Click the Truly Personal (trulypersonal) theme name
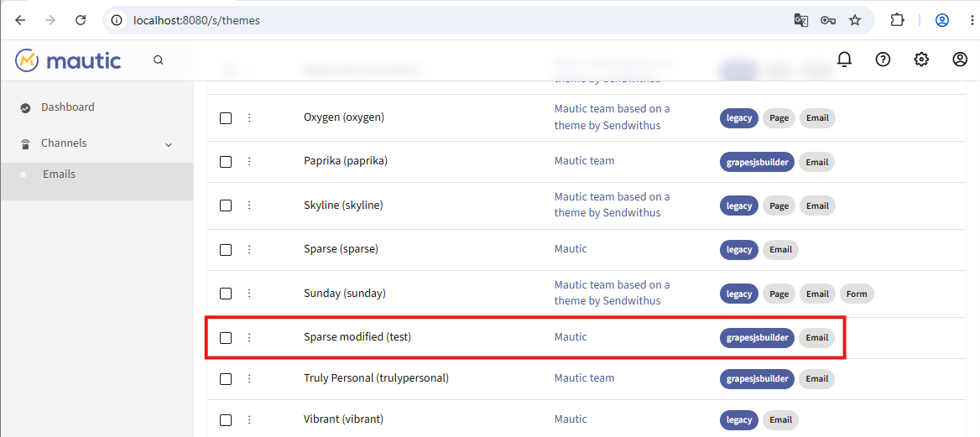The height and width of the screenshot is (437, 980). [x=376, y=377]
